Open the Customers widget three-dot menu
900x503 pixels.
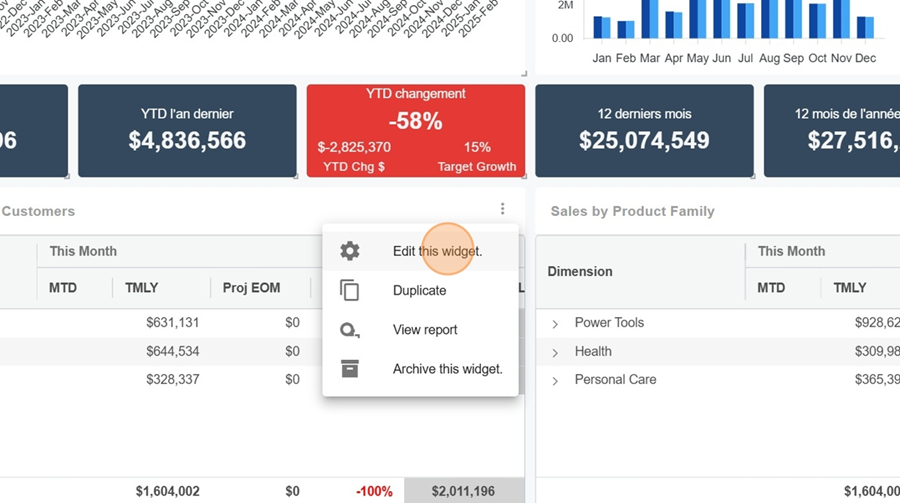[502, 208]
